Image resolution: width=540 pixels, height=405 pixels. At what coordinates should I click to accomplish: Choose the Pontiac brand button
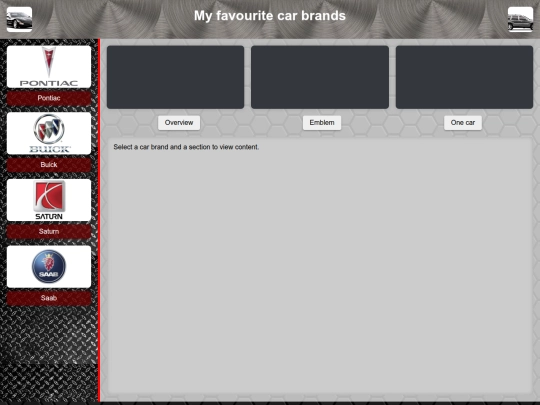tap(49, 98)
